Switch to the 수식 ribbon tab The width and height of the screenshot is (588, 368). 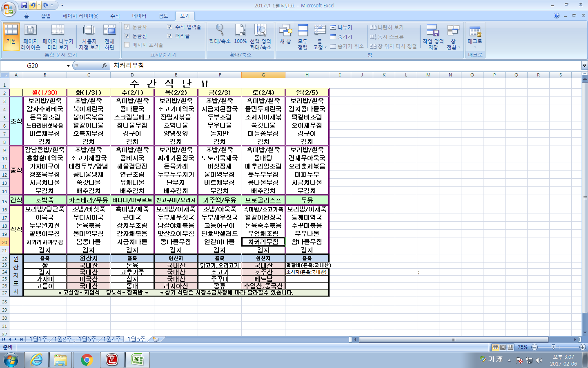(115, 16)
